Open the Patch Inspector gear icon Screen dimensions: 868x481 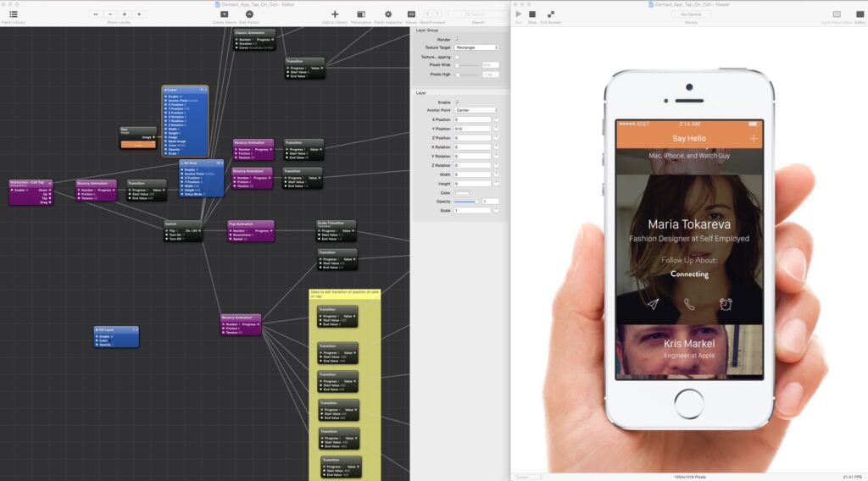click(x=388, y=14)
